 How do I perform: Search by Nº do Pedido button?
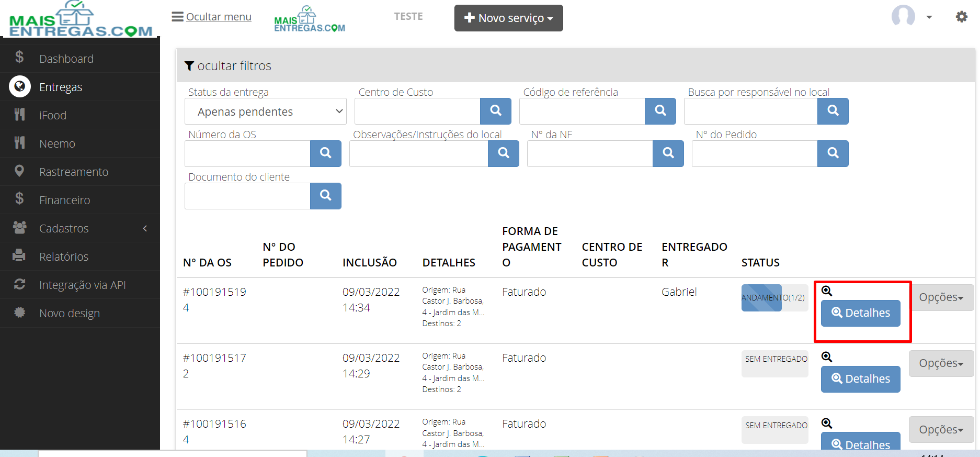(833, 153)
